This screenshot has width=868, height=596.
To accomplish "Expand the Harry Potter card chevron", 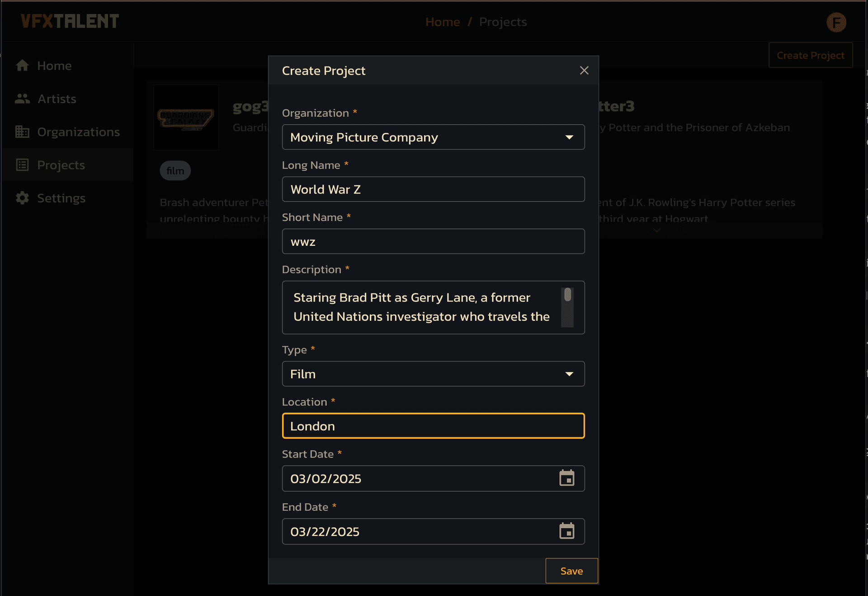I will [x=656, y=230].
